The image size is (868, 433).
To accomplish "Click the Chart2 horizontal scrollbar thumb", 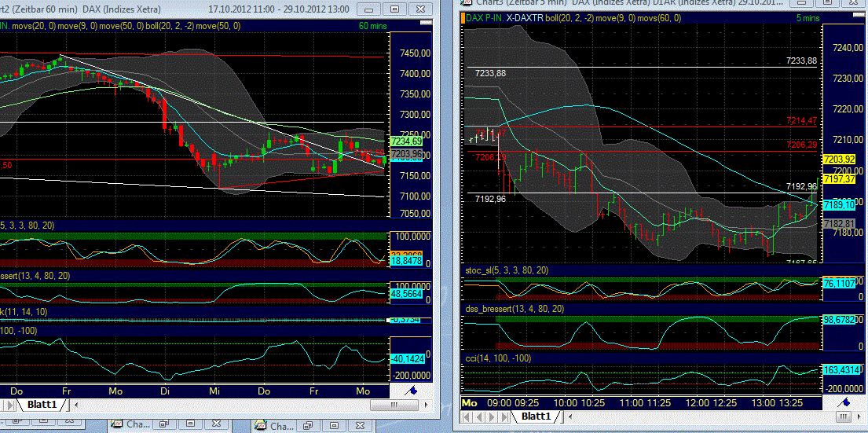I will pyautogui.click(x=394, y=405).
